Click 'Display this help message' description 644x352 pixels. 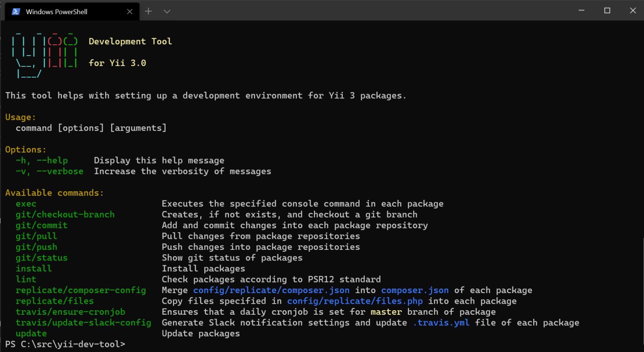click(x=159, y=161)
